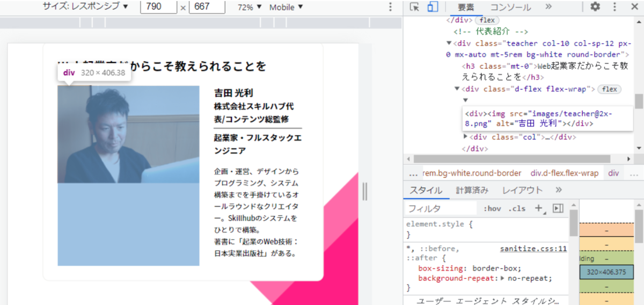
Task: Expand the div class="col" node
Action: tap(465, 137)
